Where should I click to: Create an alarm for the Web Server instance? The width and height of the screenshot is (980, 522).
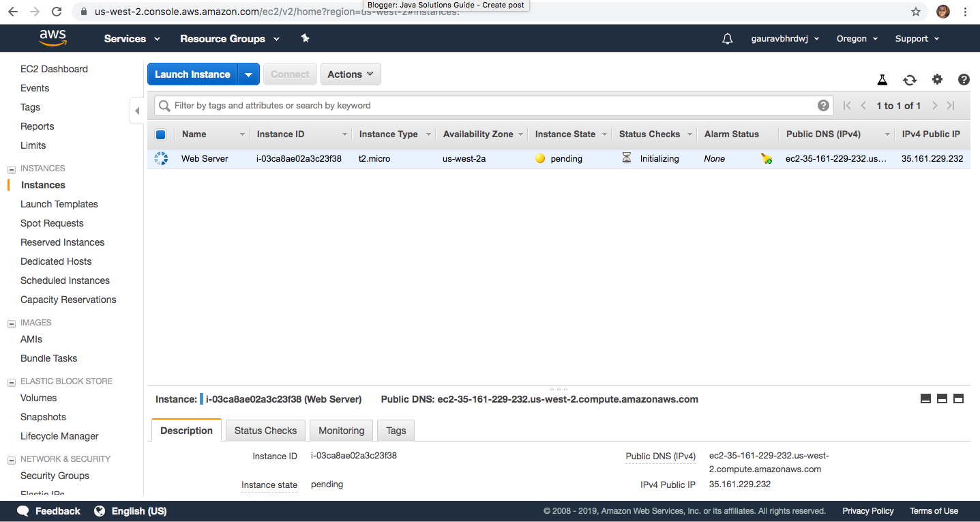(x=767, y=158)
